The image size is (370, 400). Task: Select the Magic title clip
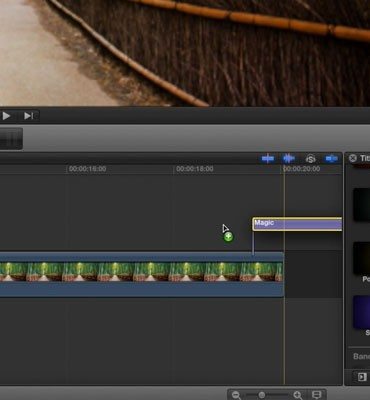pos(297,224)
